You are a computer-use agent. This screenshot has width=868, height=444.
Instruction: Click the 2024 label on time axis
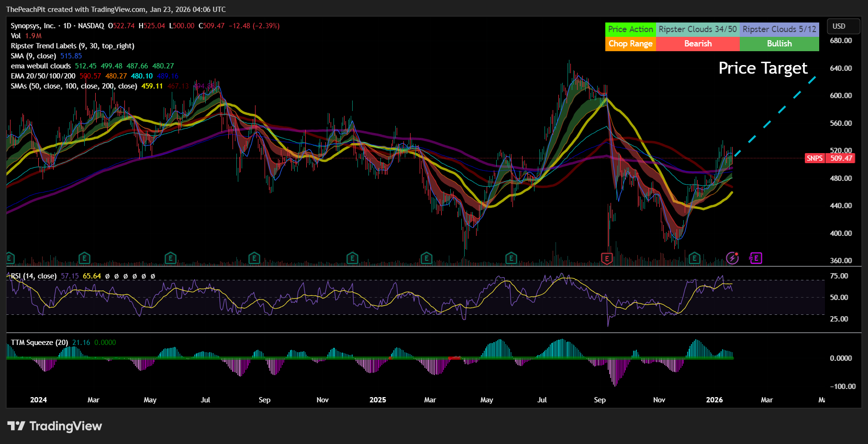coord(39,400)
